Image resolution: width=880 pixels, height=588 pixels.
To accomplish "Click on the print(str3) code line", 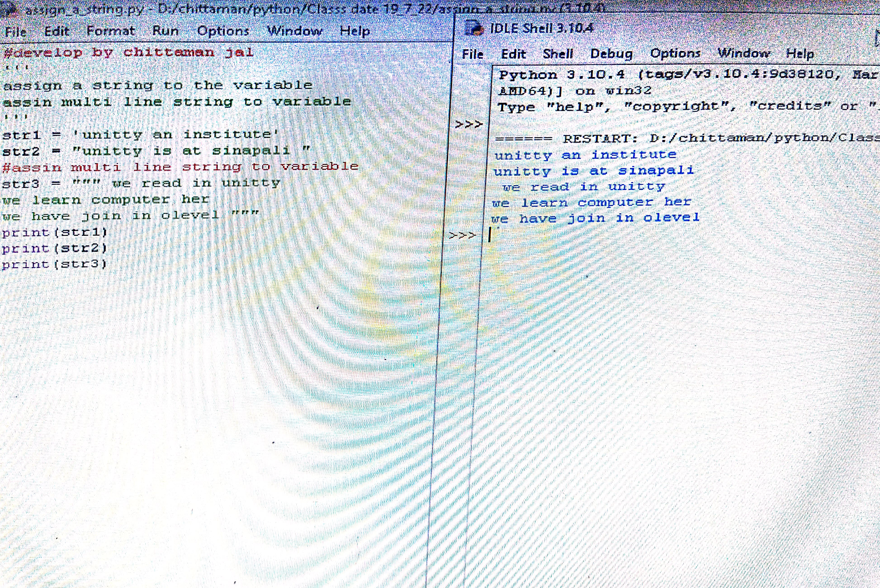I will pyautogui.click(x=54, y=264).
